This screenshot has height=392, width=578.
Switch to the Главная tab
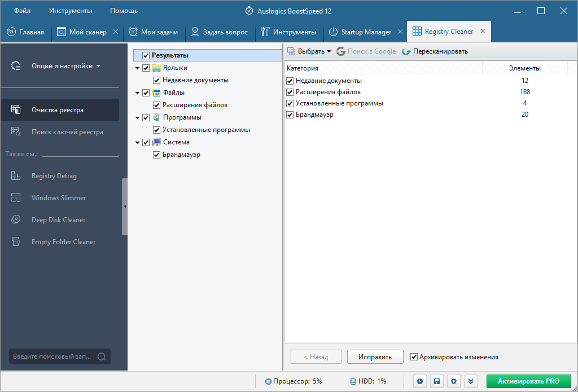pos(25,32)
